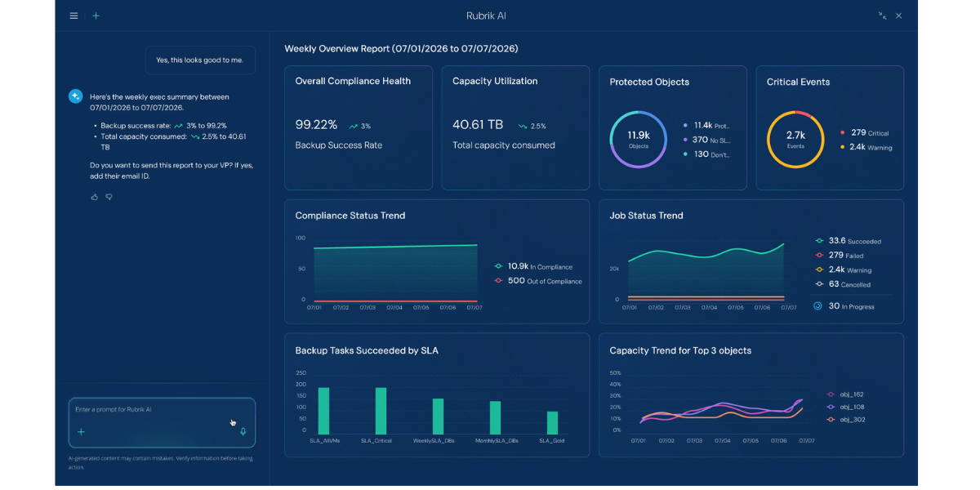Click the Critical Events donut chart showing 2.7k
This screenshot has height=490, width=980.
click(x=795, y=140)
